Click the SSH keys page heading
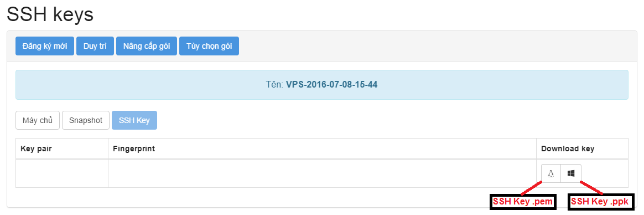Viewport: 644px width, 215px height. coord(50,15)
